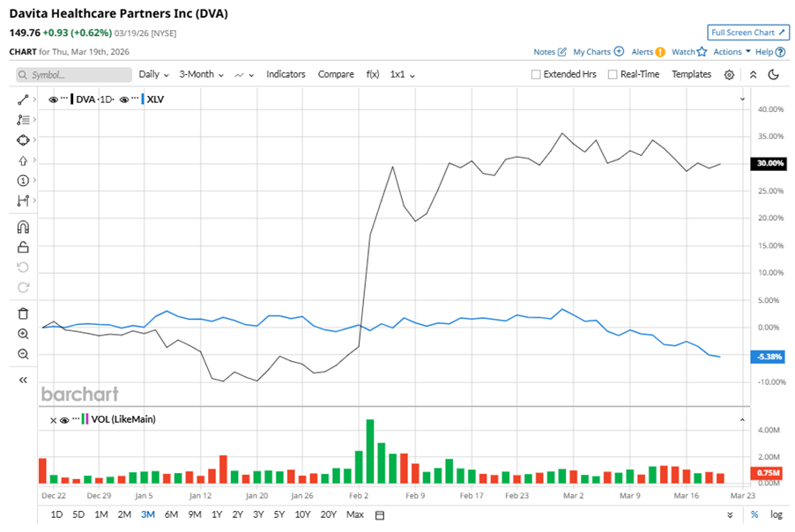
Task: Open the Templates menu
Action: tap(692, 75)
